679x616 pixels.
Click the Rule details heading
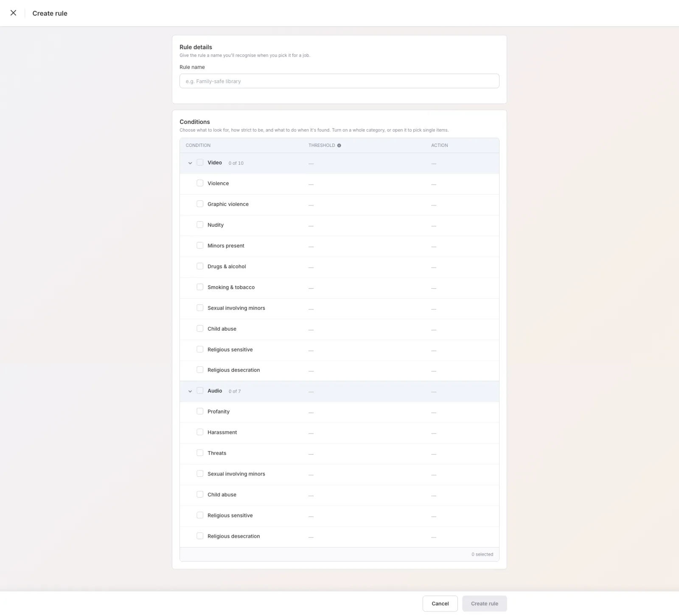[x=196, y=47]
